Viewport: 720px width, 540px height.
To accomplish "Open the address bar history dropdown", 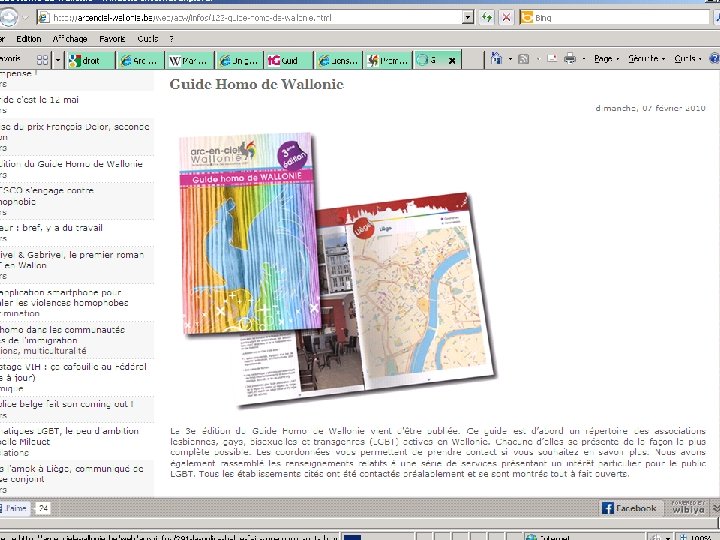I will click(x=467, y=18).
